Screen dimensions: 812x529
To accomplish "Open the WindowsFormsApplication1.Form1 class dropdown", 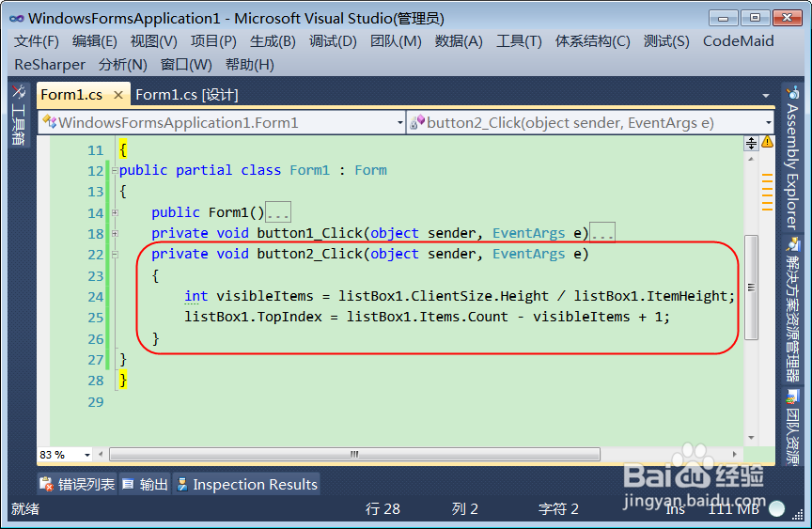I will 222,123.
